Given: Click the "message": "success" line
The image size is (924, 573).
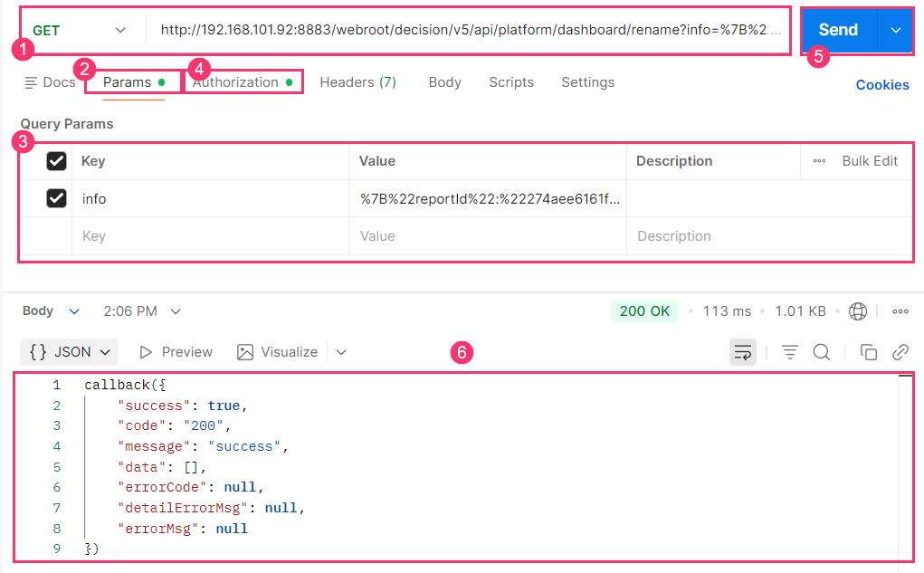Looking at the screenshot, I should (203, 446).
